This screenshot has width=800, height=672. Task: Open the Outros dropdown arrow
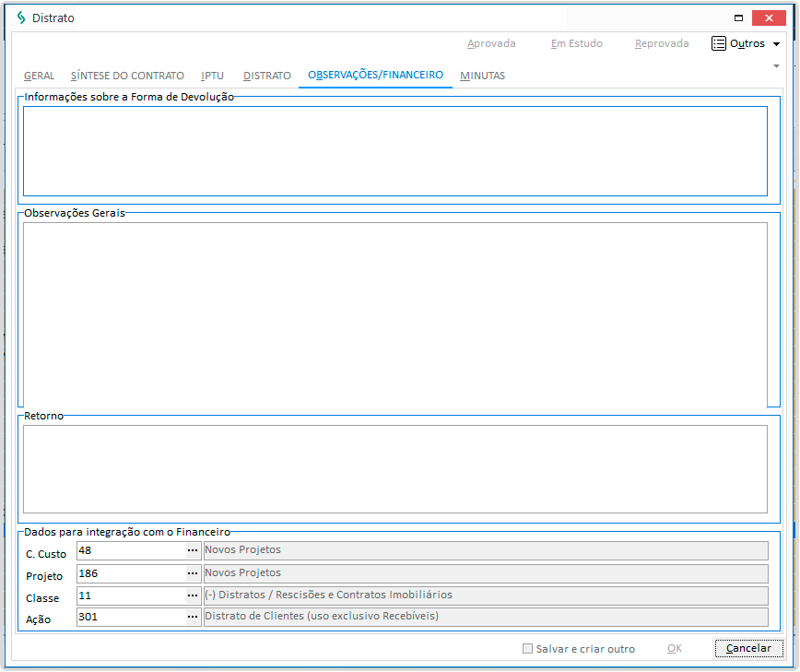click(777, 44)
